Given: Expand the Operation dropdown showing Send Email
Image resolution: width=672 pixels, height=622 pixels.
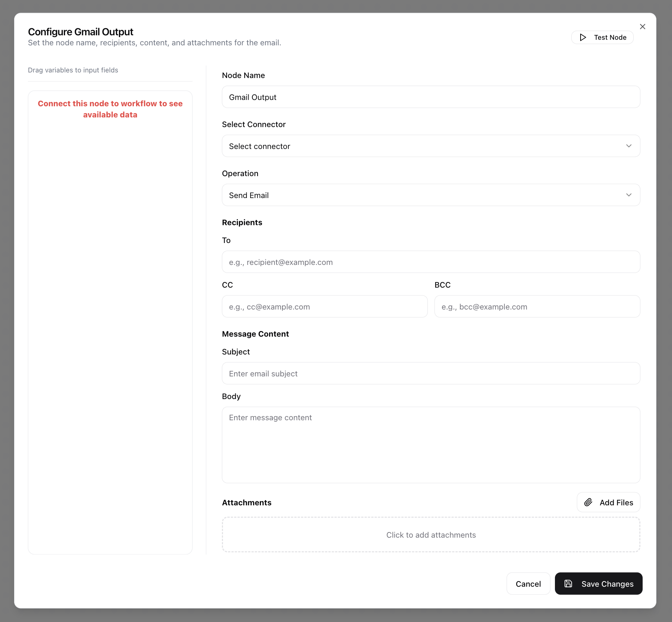Looking at the screenshot, I should pyautogui.click(x=430, y=195).
